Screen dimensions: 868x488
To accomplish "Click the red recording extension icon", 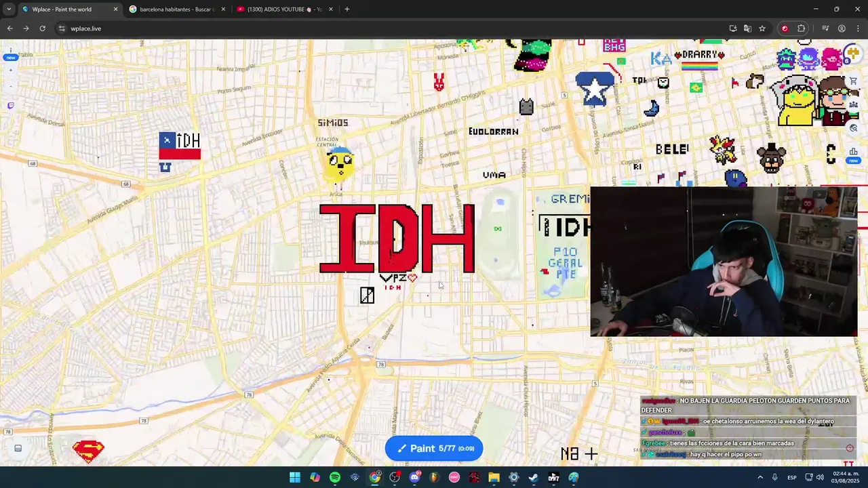I will tap(785, 28).
